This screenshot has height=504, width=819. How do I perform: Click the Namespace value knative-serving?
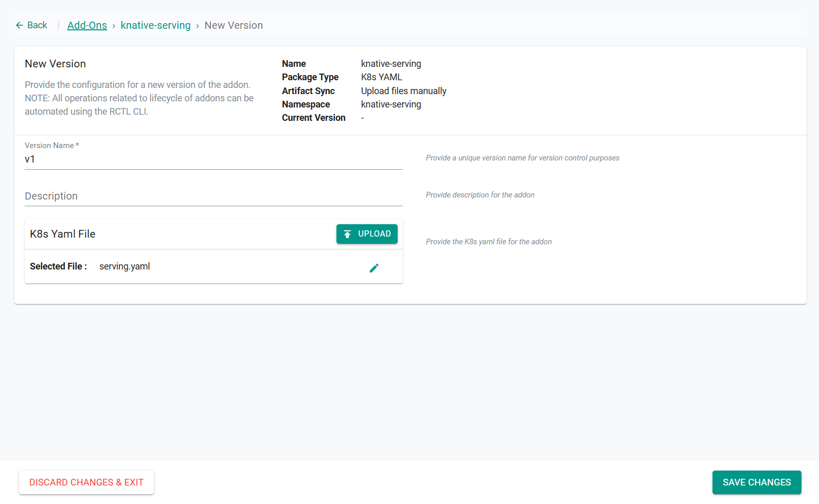(391, 104)
